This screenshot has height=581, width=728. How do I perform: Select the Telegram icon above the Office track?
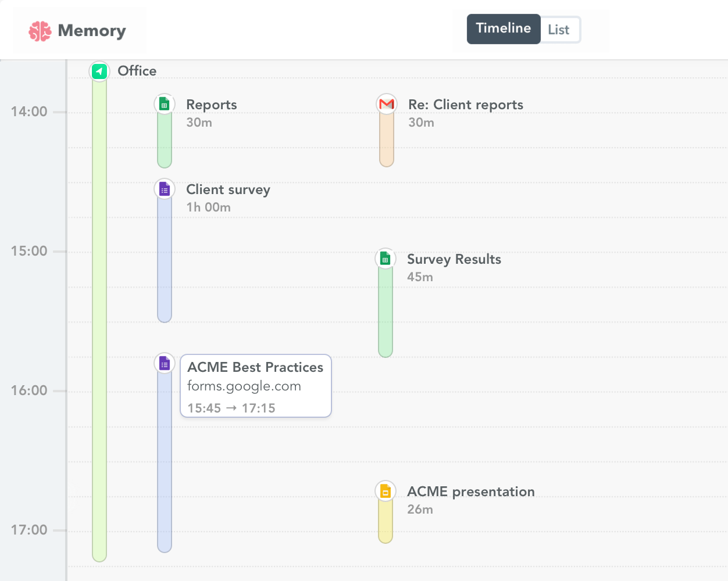pos(99,71)
